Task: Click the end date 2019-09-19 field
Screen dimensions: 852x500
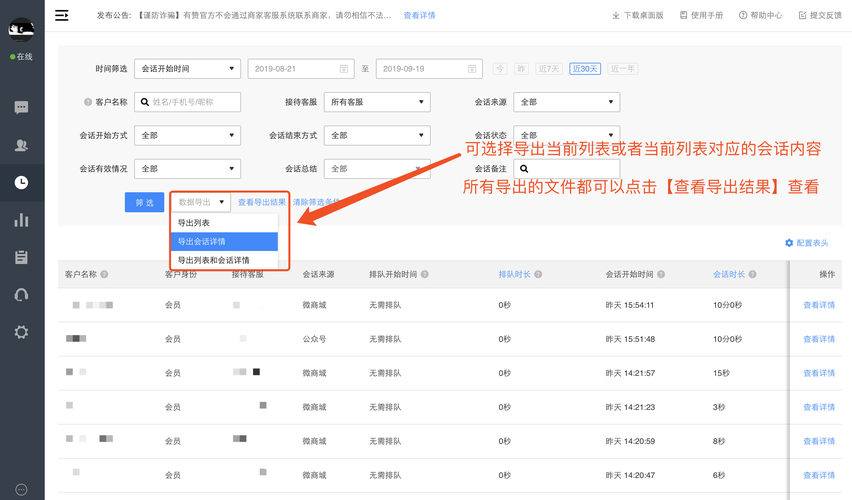Action: click(429, 69)
